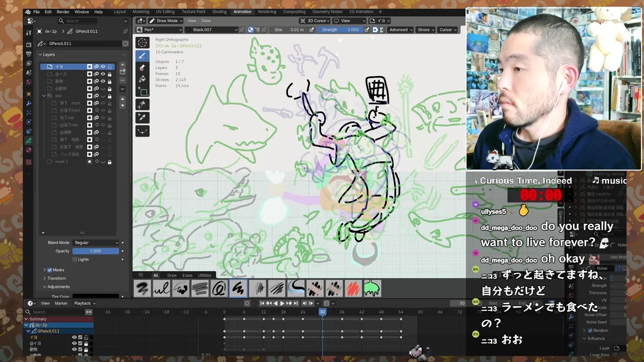Jump to the animation start frame
Viewport: 644px width, 362px height.
(x=262, y=303)
